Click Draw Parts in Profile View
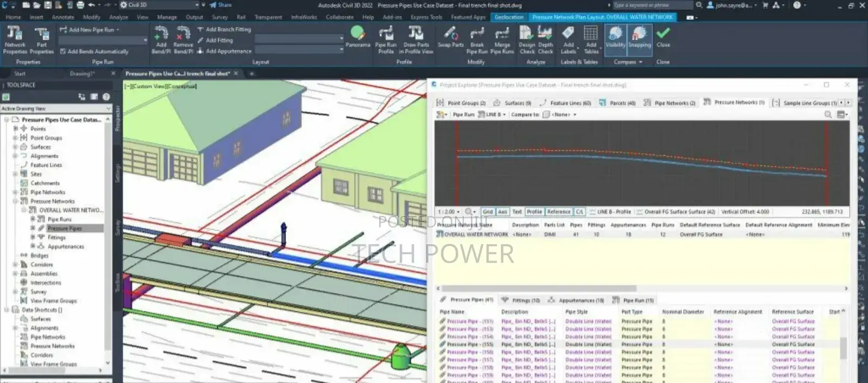The height and width of the screenshot is (383, 868). 416,40
